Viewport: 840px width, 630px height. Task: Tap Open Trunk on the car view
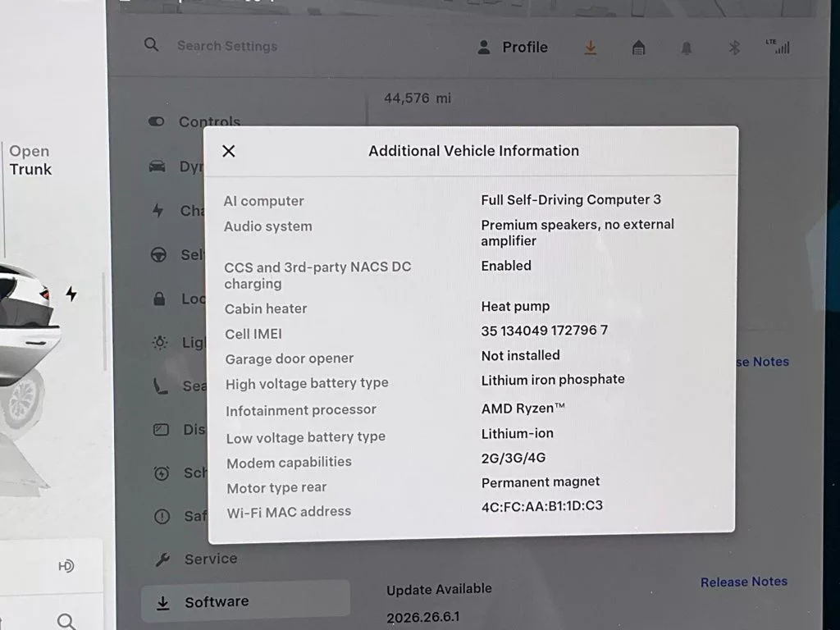30,160
